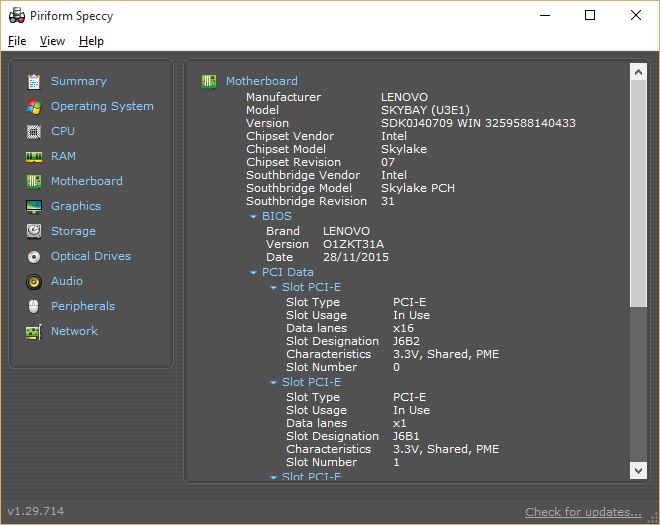Open the Help menu
660x525 pixels.
click(91, 41)
